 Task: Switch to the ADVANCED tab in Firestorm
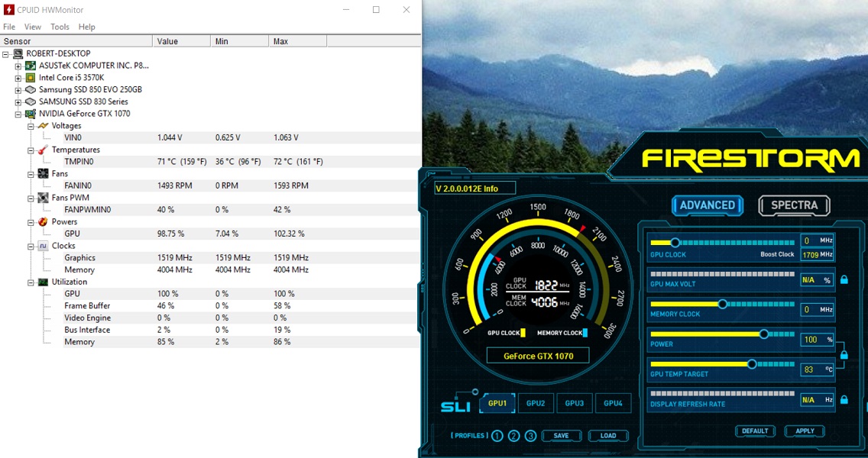point(708,205)
